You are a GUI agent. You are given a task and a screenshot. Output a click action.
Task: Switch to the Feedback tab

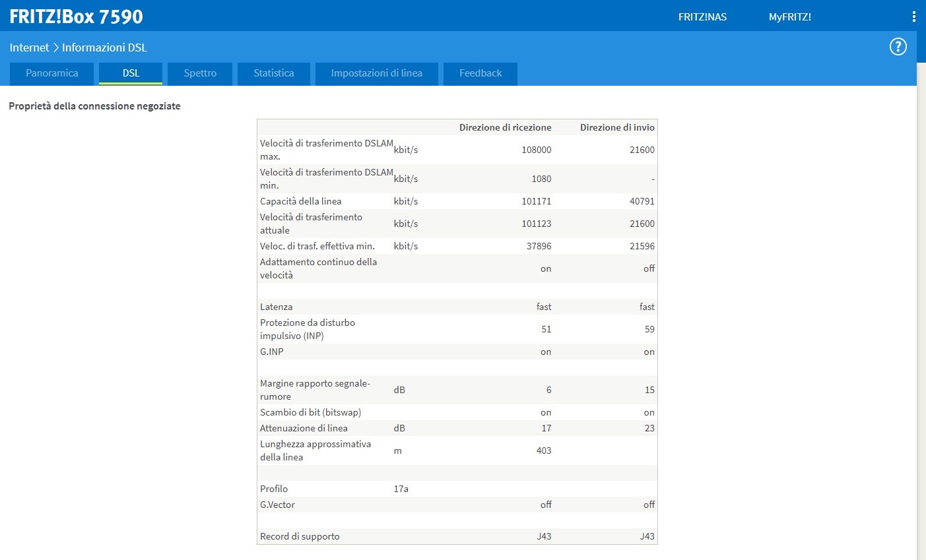[480, 73]
